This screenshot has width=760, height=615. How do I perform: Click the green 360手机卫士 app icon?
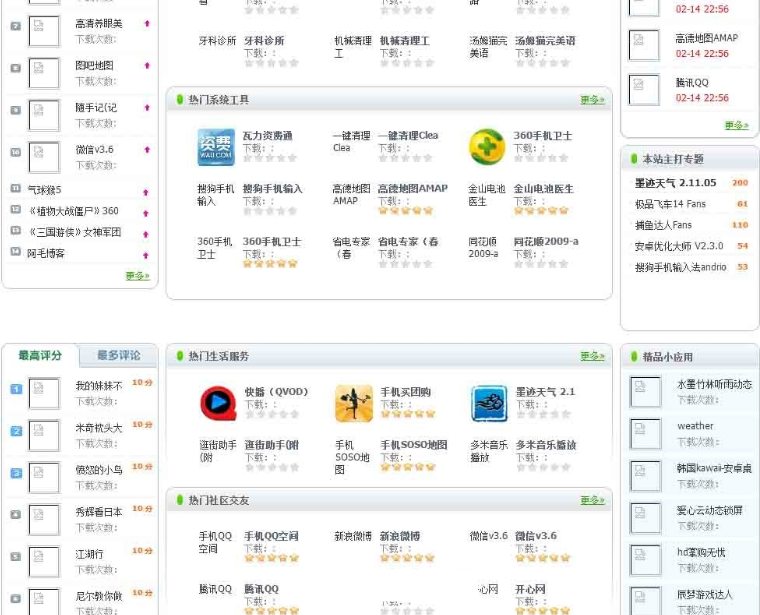pyautogui.click(x=487, y=147)
